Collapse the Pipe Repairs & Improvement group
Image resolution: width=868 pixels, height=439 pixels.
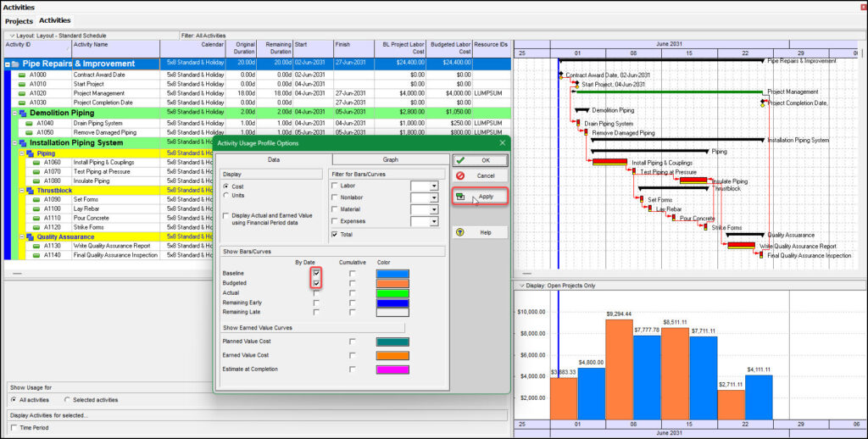pyautogui.click(x=8, y=64)
